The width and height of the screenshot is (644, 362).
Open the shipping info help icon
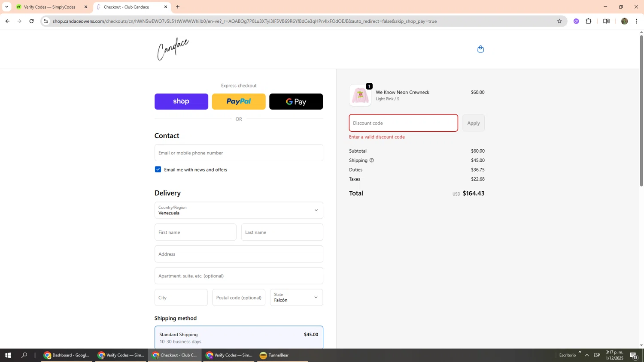pos(372,160)
